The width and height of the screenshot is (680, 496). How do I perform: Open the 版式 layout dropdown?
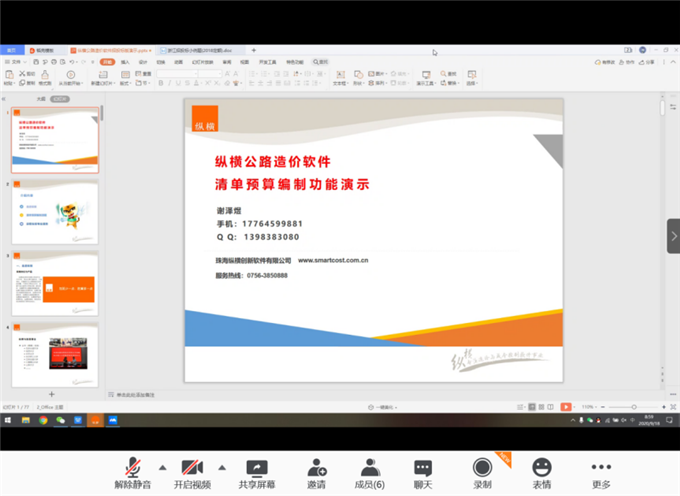tap(125, 78)
